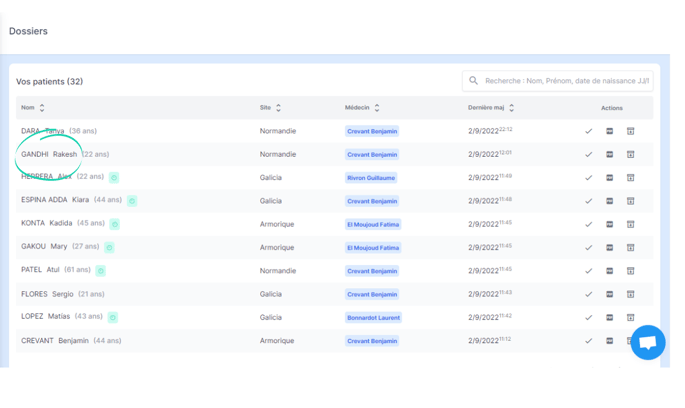Click the archive icon in Herrera Alex's row

[631, 178]
